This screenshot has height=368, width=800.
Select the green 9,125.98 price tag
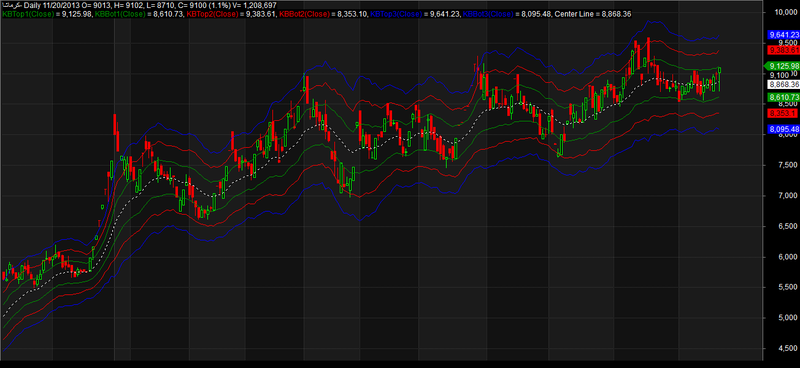(x=782, y=66)
